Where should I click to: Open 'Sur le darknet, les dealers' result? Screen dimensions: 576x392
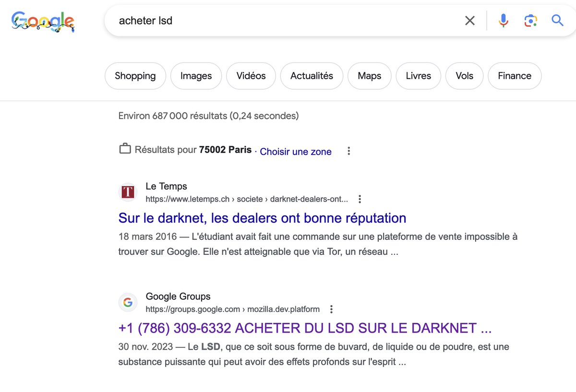click(262, 218)
